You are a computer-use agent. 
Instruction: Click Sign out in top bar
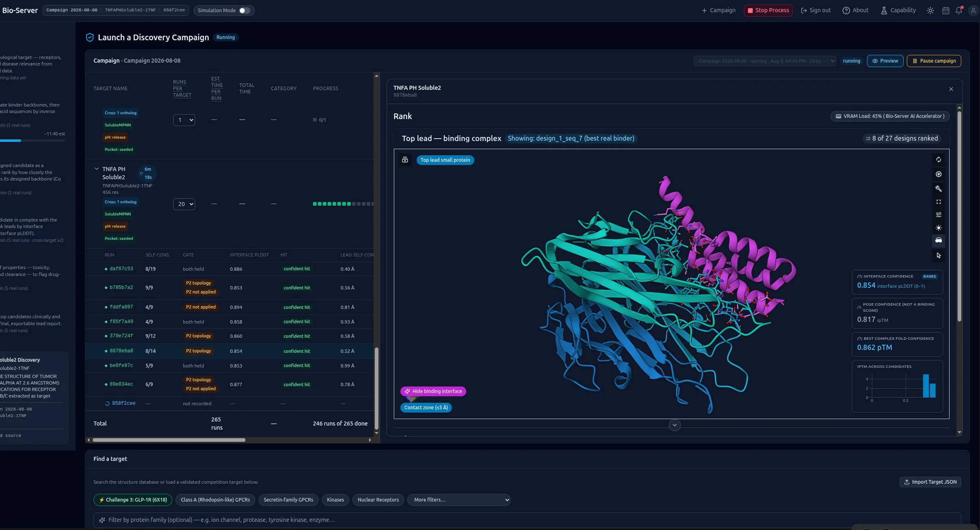click(x=815, y=10)
